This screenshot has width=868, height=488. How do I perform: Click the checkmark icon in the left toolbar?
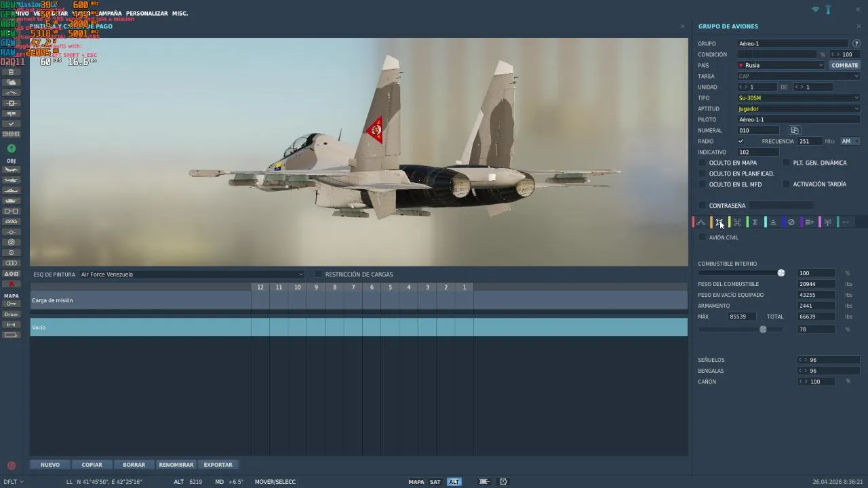(x=12, y=124)
